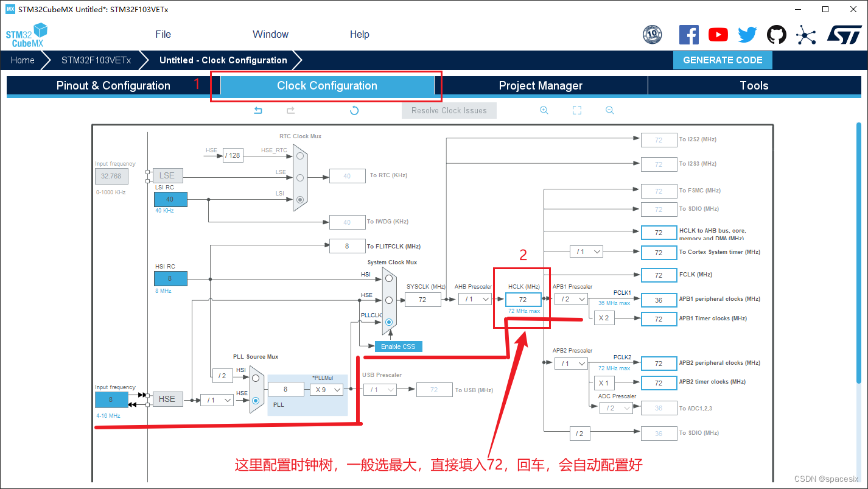
Task: Click the Enable CSS button
Action: click(x=399, y=346)
